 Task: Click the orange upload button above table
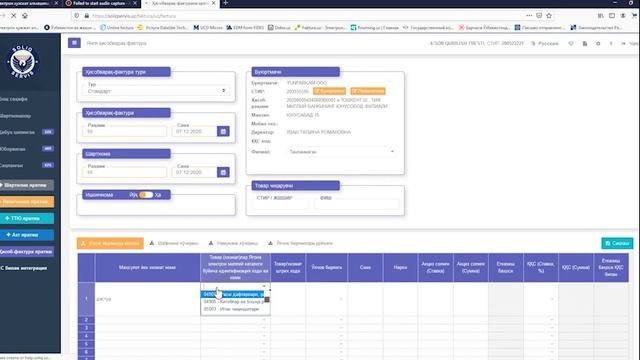tap(110, 243)
